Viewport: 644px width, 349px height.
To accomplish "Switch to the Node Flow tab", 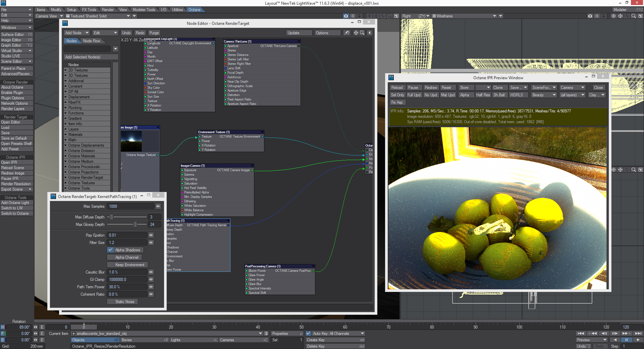I will 92,41.
